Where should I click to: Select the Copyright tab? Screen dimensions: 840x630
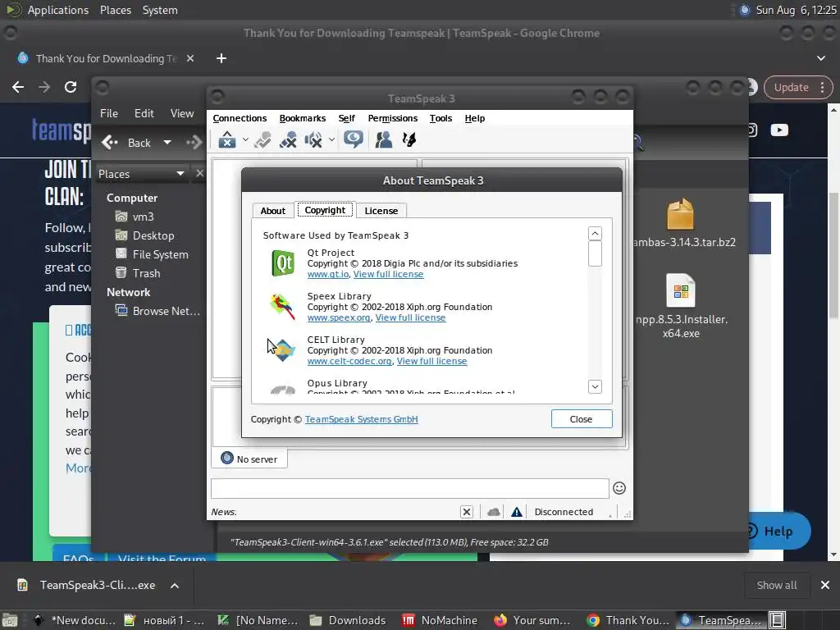point(325,210)
